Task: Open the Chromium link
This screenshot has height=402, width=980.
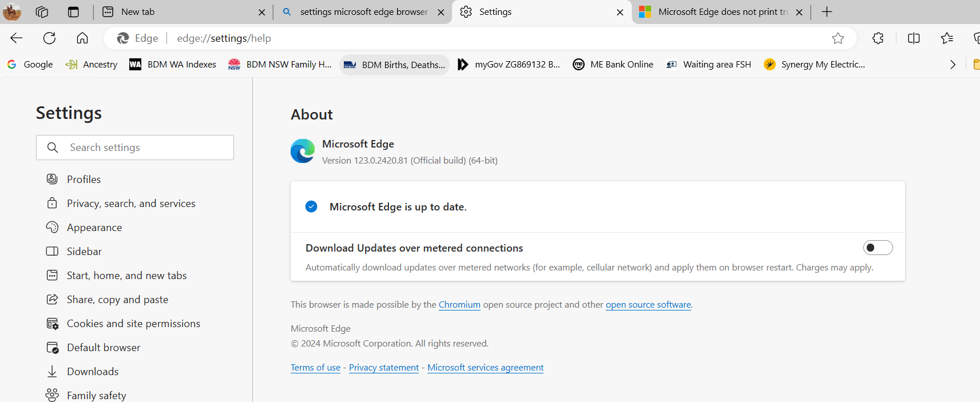Action: [459, 305]
